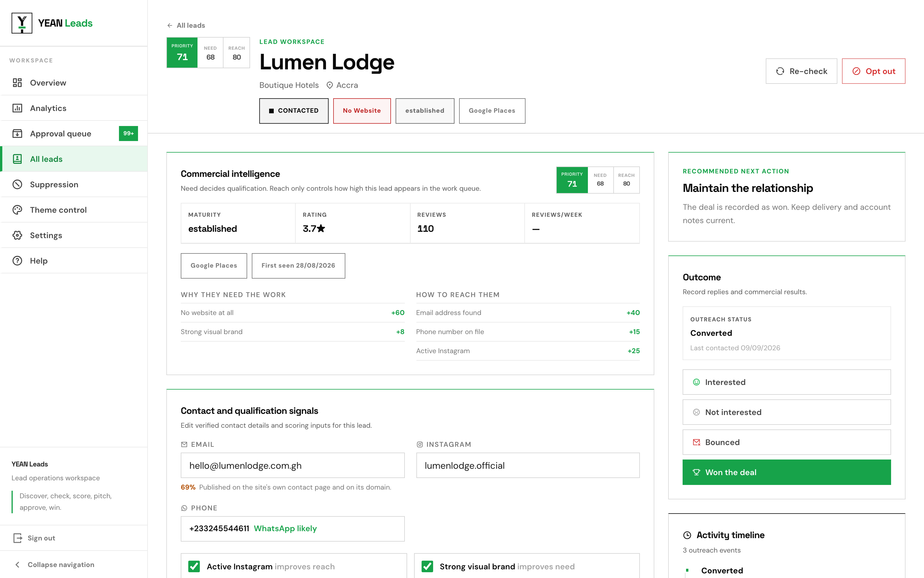The image size is (924, 578).
Task: Click the Re-check button
Action: click(801, 71)
